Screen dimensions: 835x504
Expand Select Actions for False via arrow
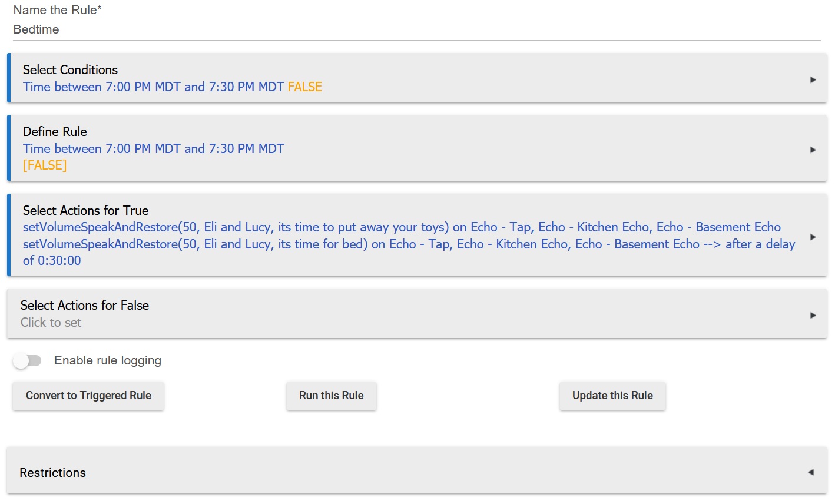pyautogui.click(x=813, y=315)
